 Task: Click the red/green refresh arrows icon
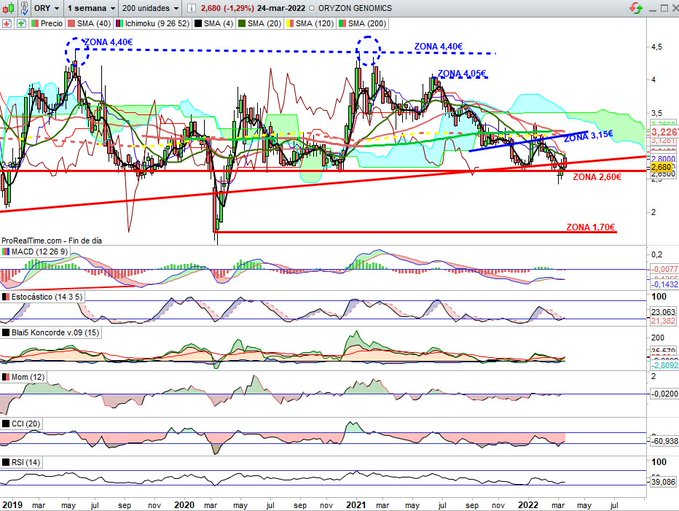(636, 8)
